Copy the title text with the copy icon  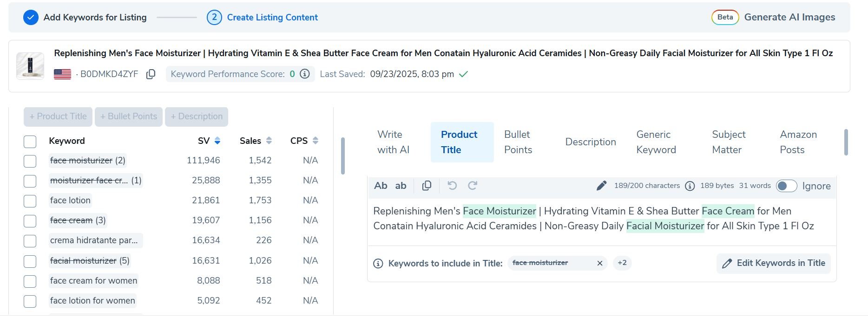pyautogui.click(x=426, y=186)
